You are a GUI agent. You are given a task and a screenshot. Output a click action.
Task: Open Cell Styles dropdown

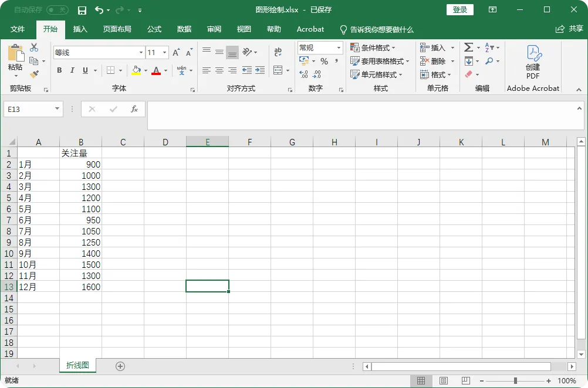376,74
